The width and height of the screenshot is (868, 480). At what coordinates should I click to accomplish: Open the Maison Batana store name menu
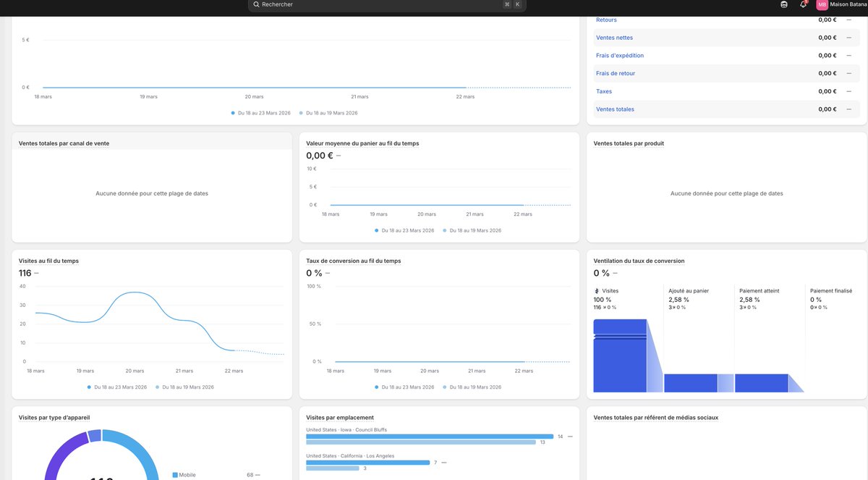click(x=848, y=4)
